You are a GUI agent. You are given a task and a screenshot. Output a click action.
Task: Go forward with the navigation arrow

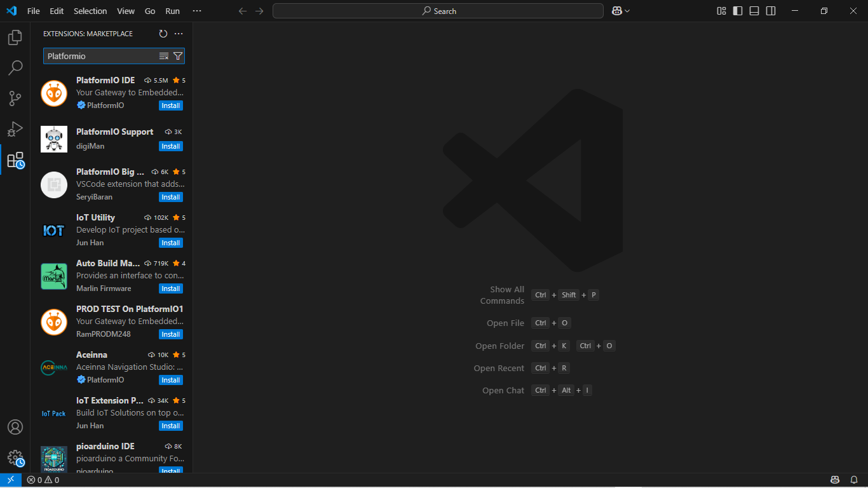pyautogui.click(x=259, y=11)
